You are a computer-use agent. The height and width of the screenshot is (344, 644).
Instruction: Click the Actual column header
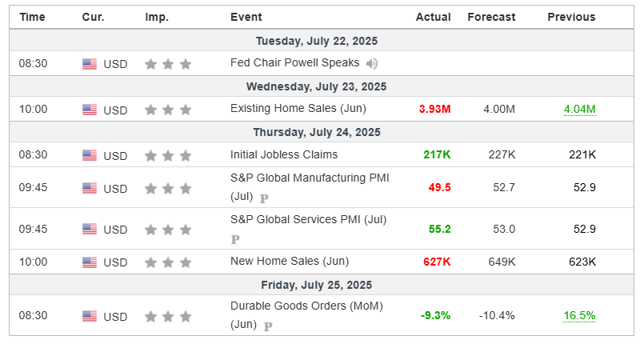coord(434,18)
